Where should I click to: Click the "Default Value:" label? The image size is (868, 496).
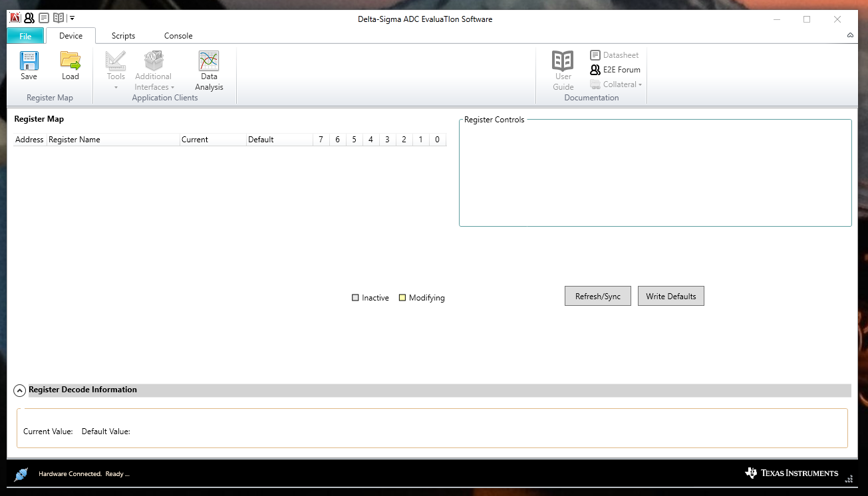(106, 432)
